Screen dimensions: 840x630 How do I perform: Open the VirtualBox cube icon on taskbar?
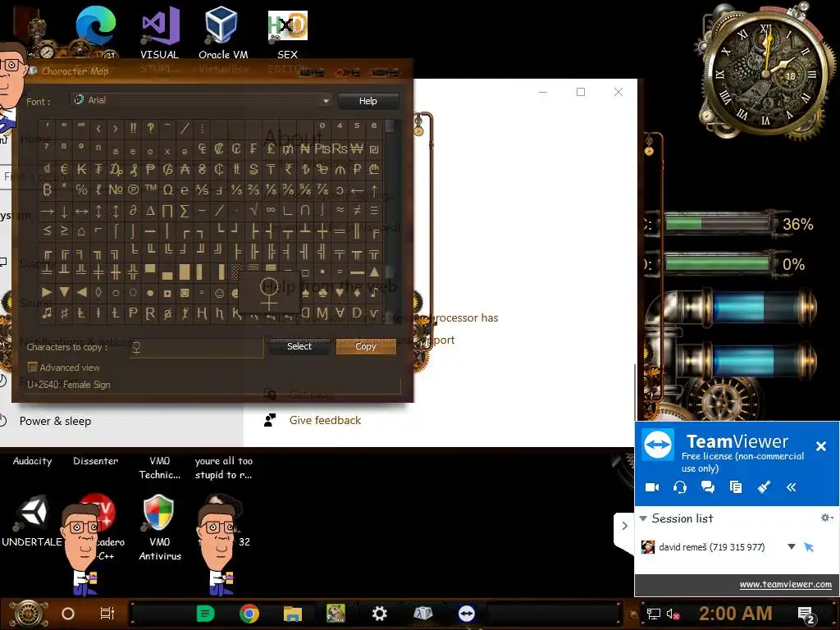tap(423, 614)
